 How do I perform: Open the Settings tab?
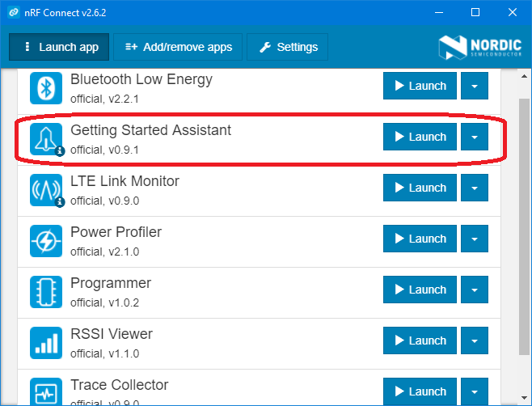pos(289,47)
